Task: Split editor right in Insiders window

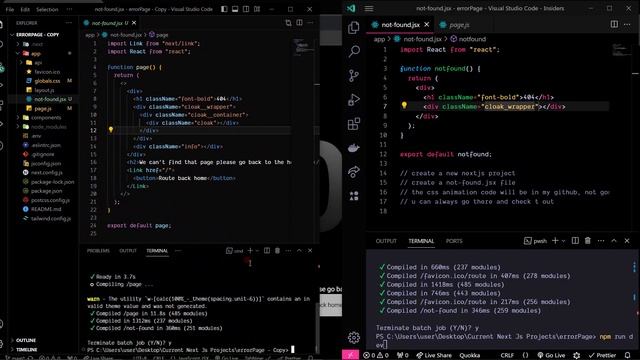Action: click(x=614, y=24)
